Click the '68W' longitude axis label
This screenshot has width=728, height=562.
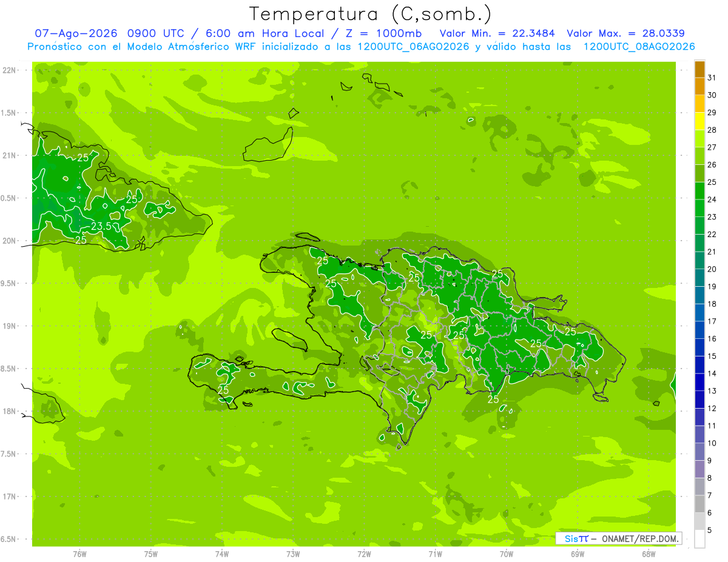point(649,554)
